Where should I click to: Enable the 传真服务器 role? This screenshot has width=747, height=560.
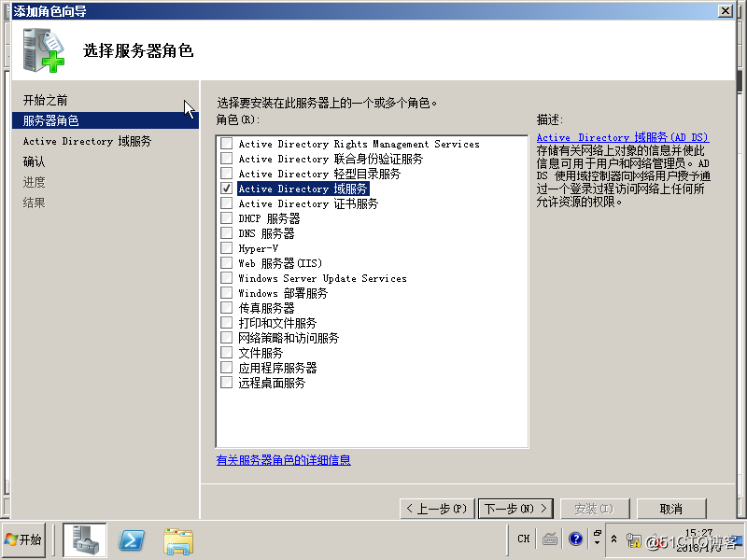(x=227, y=308)
